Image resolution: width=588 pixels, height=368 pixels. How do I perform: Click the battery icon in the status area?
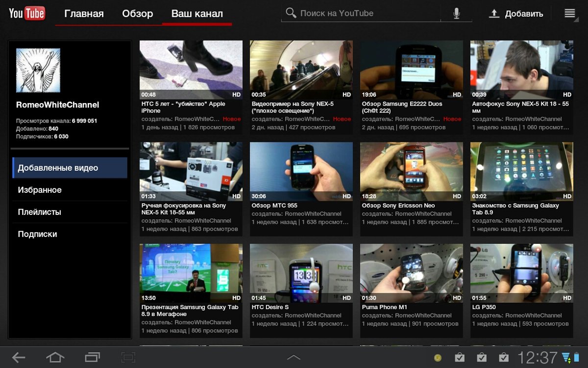click(x=577, y=357)
